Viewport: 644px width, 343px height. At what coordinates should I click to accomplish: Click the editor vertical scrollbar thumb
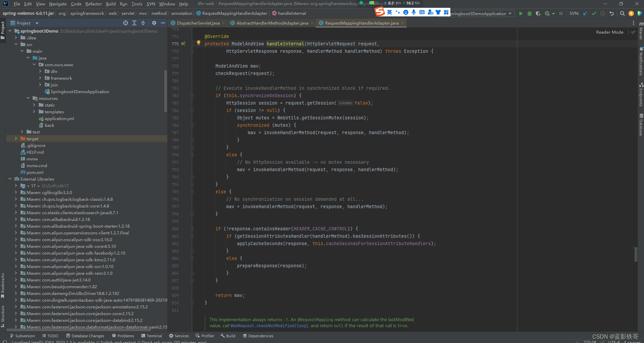click(x=636, y=255)
